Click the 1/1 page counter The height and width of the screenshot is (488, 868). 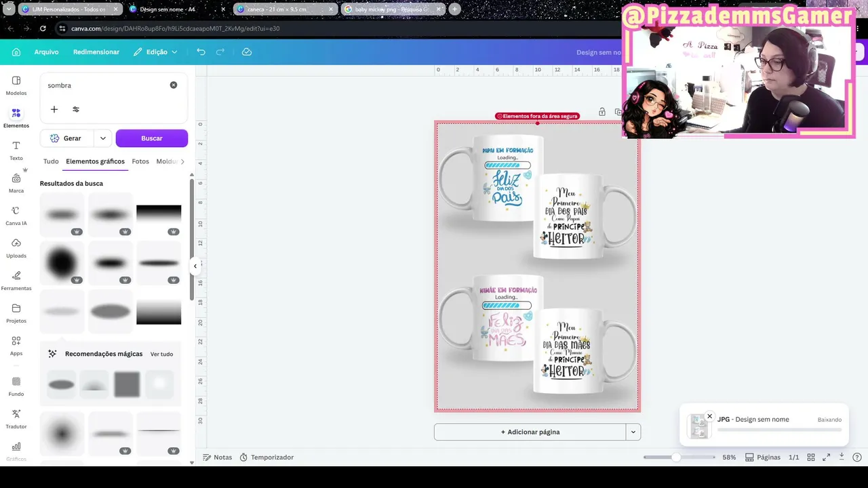pos(793,457)
